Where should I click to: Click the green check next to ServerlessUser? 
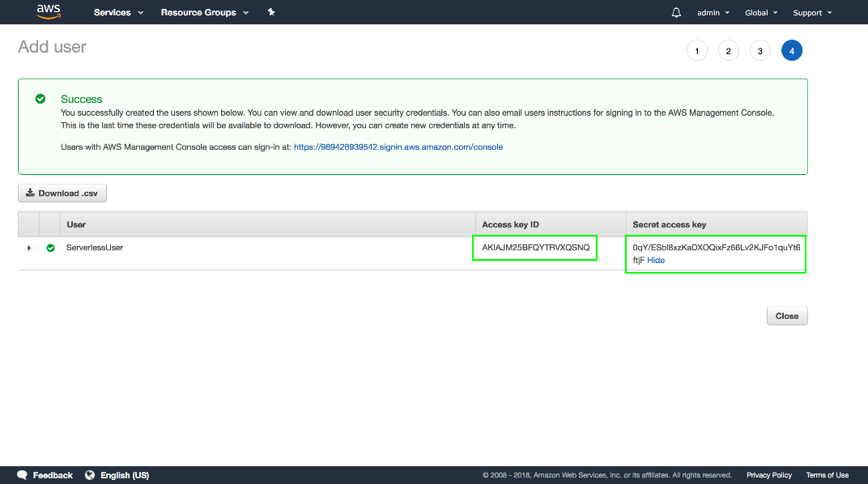(50, 248)
